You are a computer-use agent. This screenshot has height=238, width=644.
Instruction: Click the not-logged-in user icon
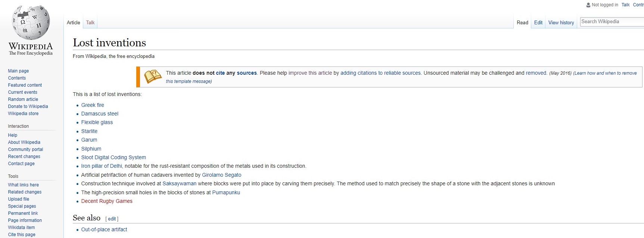pyautogui.click(x=588, y=5)
